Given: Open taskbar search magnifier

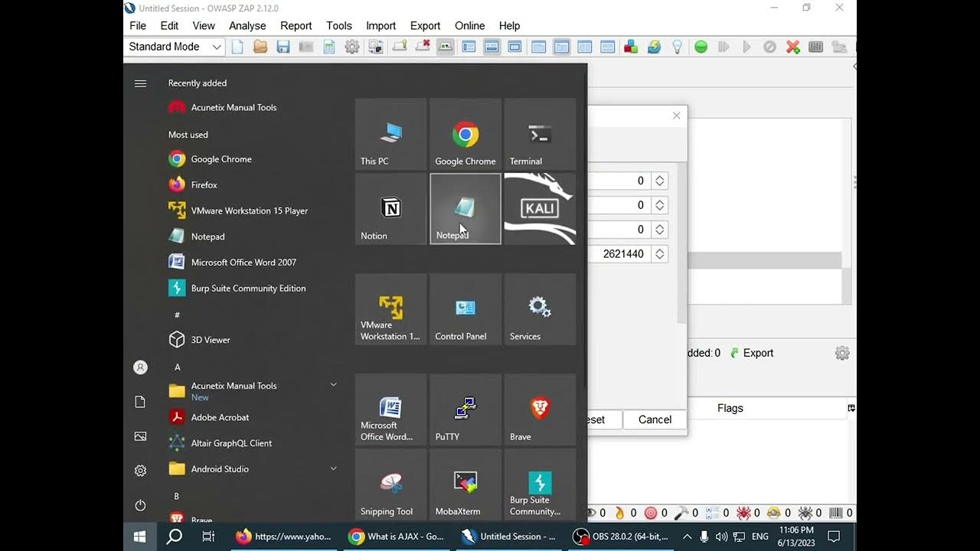Looking at the screenshot, I should tap(175, 536).
